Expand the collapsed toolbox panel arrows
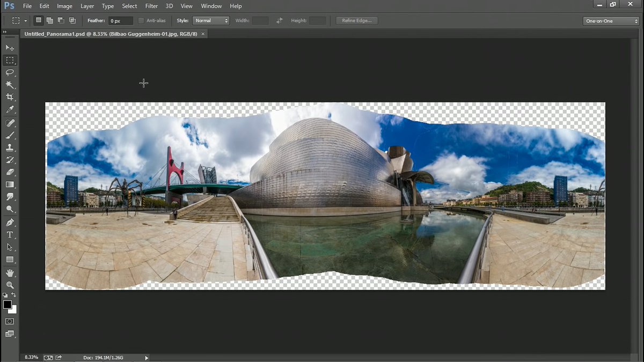Screen dimensions: 644x362 coord(5,32)
